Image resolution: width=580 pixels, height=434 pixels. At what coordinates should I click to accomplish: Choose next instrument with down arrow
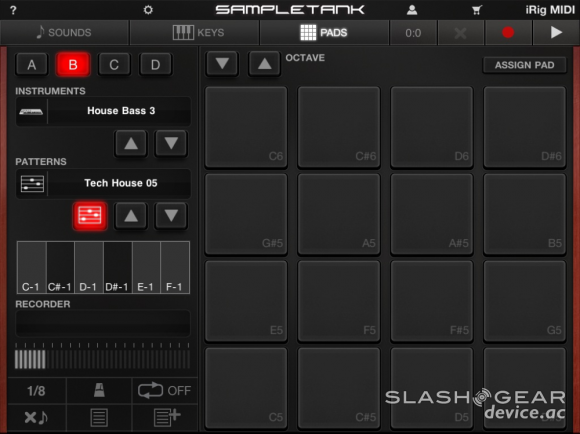coord(171,143)
